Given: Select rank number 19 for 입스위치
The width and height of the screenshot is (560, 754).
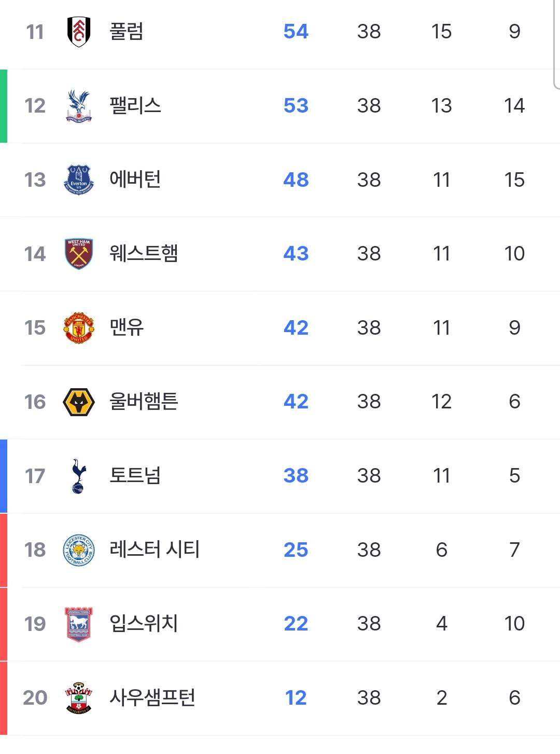Looking at the screenshot, I should click(35, 624).
